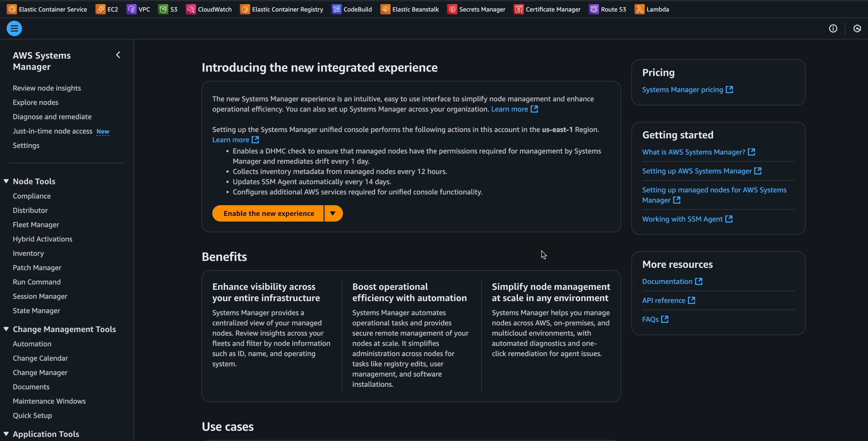
Task: Click external icon beside What is AWS Systems Manager
Action: 752,152
